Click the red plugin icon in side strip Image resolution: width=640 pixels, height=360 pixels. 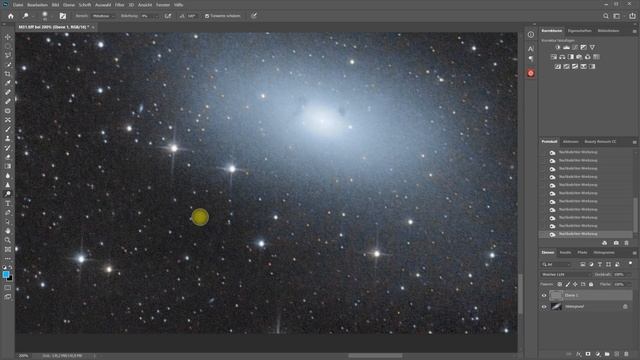[531, 73]
